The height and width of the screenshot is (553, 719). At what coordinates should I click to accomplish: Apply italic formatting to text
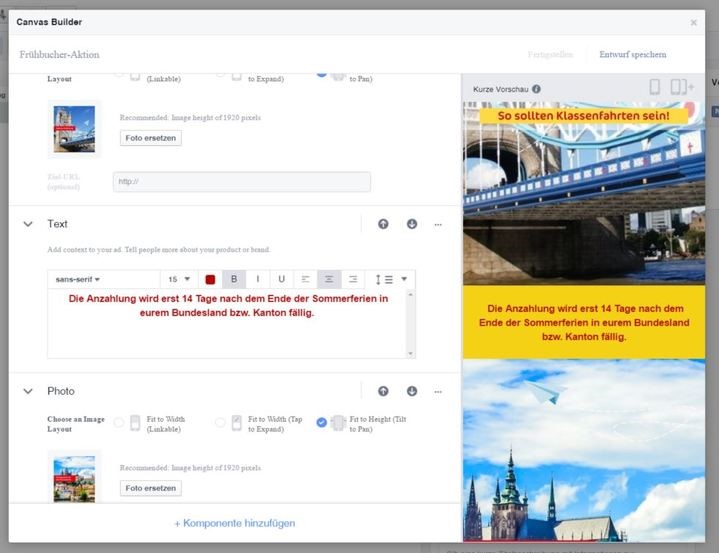(x=258, y=280)
